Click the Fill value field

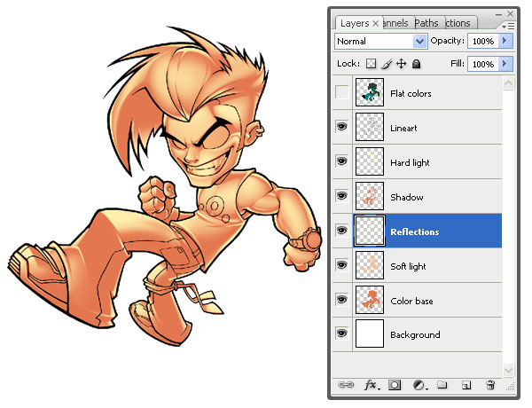click(483, 64)
